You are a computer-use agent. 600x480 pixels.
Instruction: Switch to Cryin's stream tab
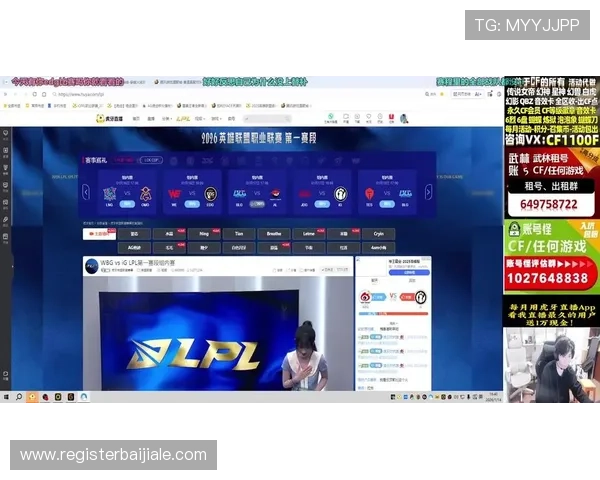pyautogui.click(x=379, y=233)
